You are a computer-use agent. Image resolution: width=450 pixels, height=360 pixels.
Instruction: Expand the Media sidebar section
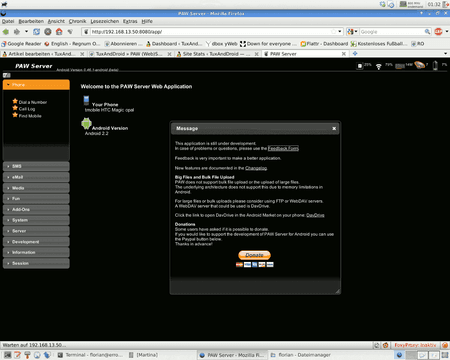(x=36, y=188)
